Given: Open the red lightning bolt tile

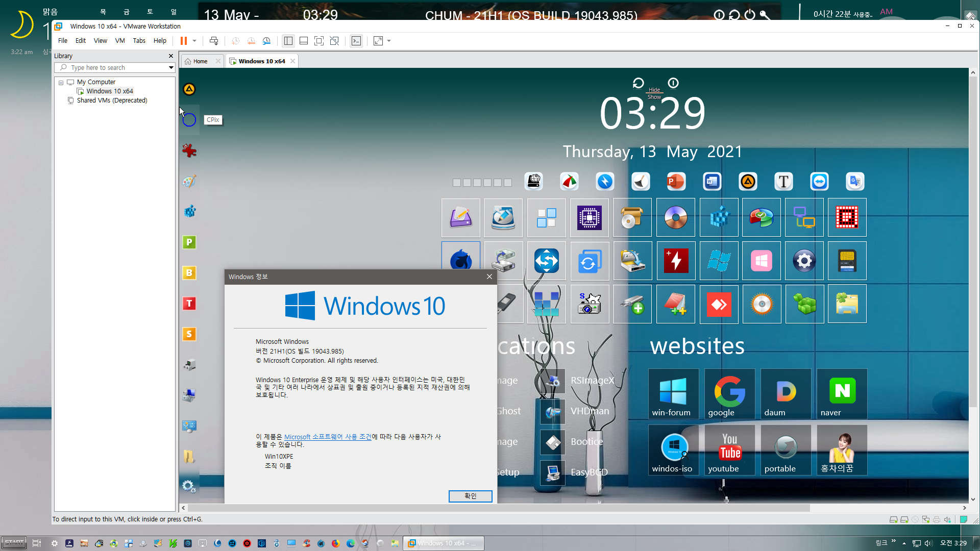Looking at the screenshot, I should pyautogui.click(x=676, y=261).
